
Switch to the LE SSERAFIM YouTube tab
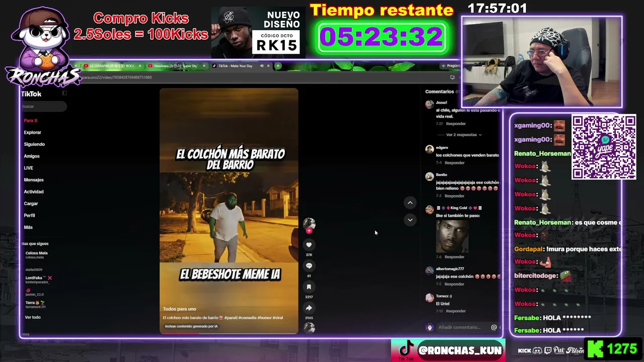[112, 66]
